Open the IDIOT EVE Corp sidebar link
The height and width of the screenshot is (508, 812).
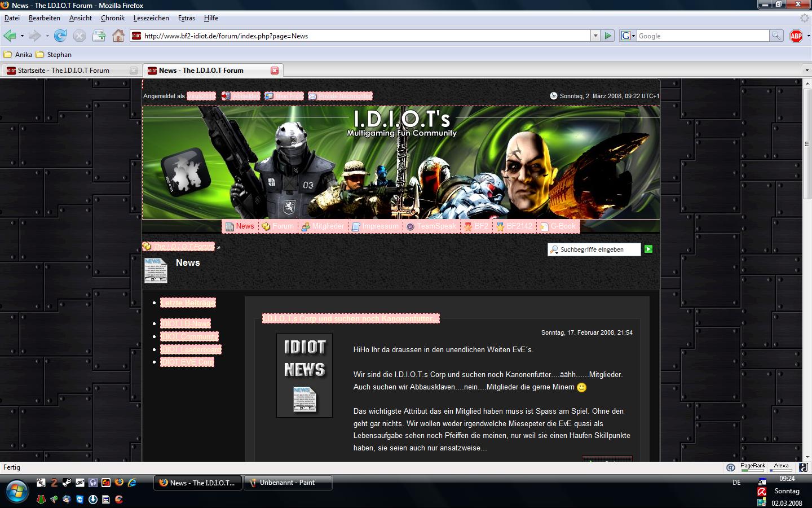[x=187, y=362]
